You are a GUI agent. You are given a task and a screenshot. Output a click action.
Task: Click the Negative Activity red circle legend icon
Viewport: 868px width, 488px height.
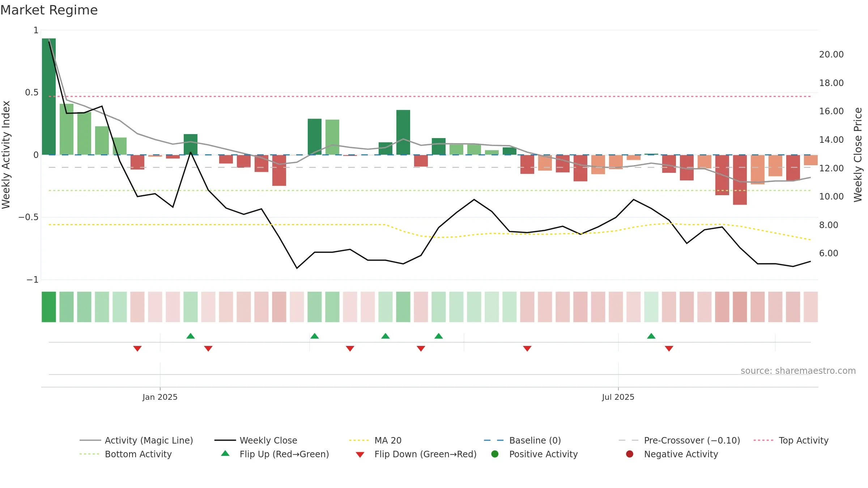pos(630,454)
